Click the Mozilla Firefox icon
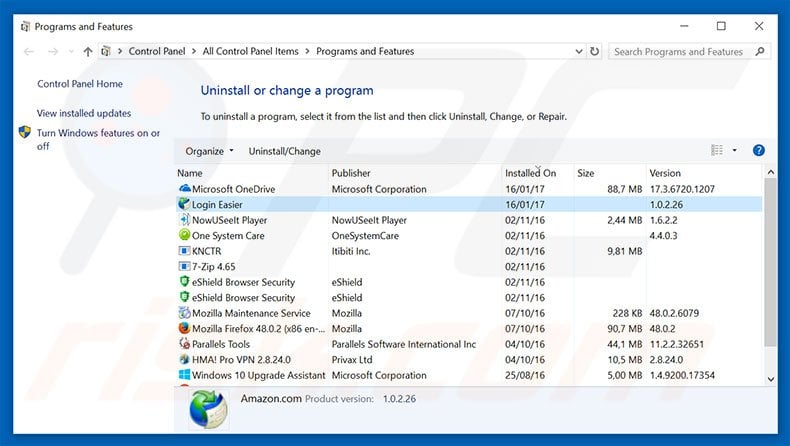This screenshot has width=790, height=446. [184, 328]
